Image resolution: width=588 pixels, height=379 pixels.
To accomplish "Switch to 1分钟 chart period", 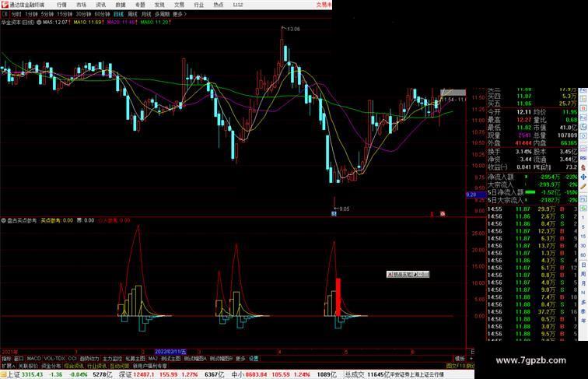I will click(31, 14).
